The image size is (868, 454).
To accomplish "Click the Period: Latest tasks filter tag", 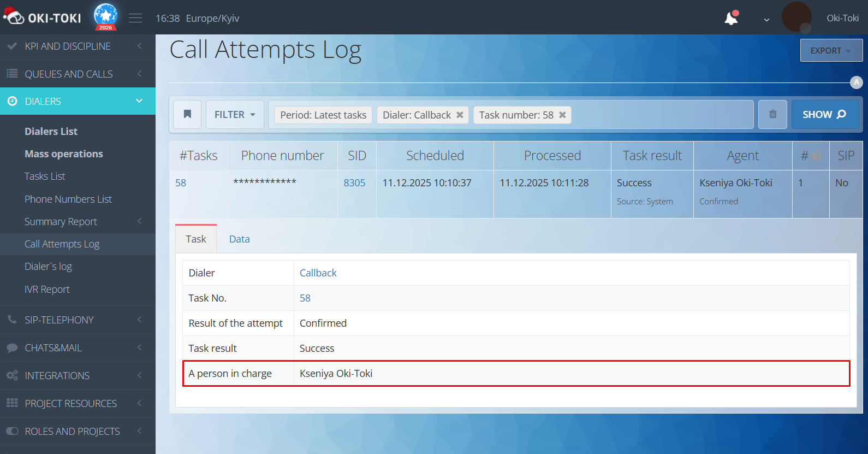I will 323,115.
